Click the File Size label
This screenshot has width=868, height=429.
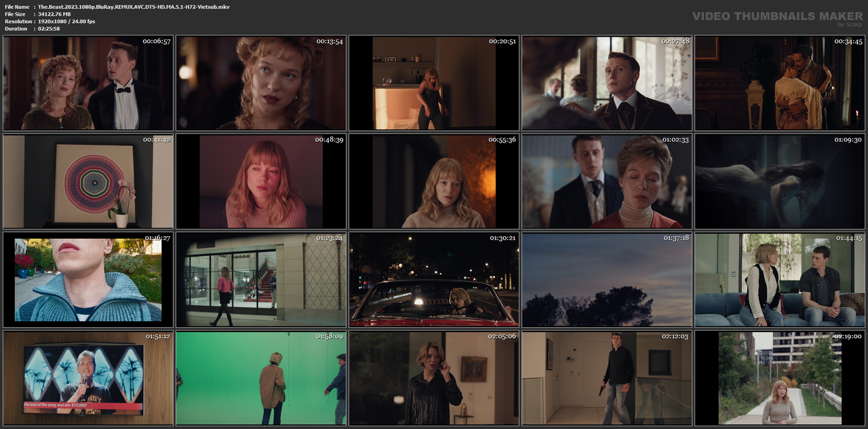(x=16, y=14)
